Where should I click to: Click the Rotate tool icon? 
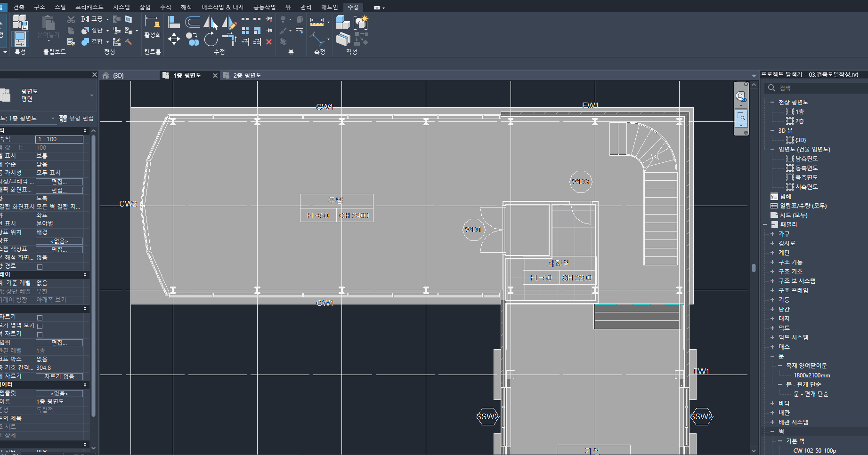211,40
